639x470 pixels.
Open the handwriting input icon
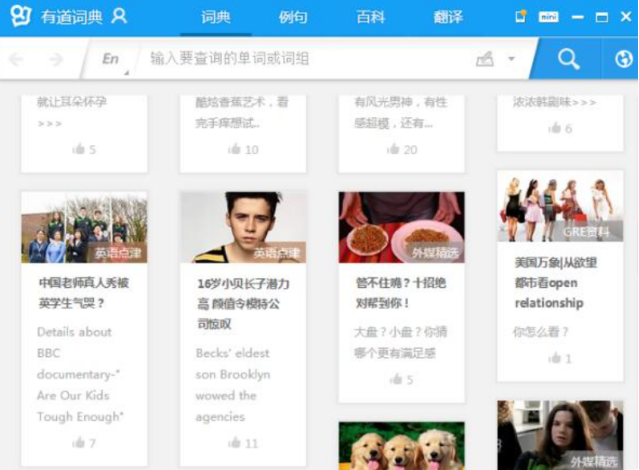(x=485, y=60)
